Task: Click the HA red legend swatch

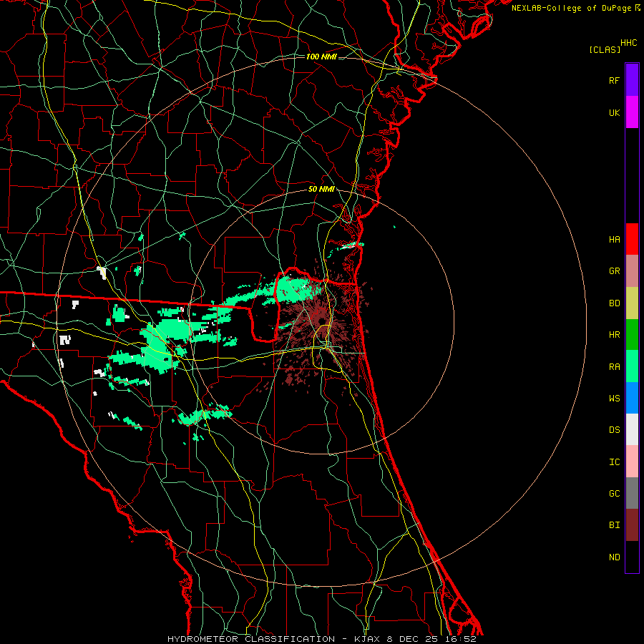Action: click(x=632, y=239)
